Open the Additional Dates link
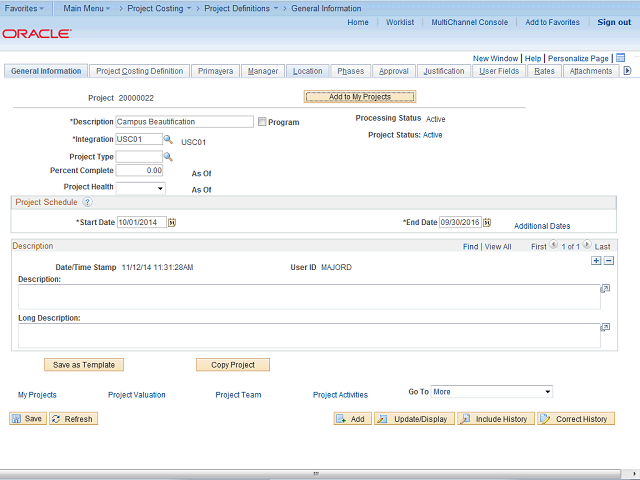Viewport: 640px width, 480px height. pyautogui.click(x=542, y=227)
